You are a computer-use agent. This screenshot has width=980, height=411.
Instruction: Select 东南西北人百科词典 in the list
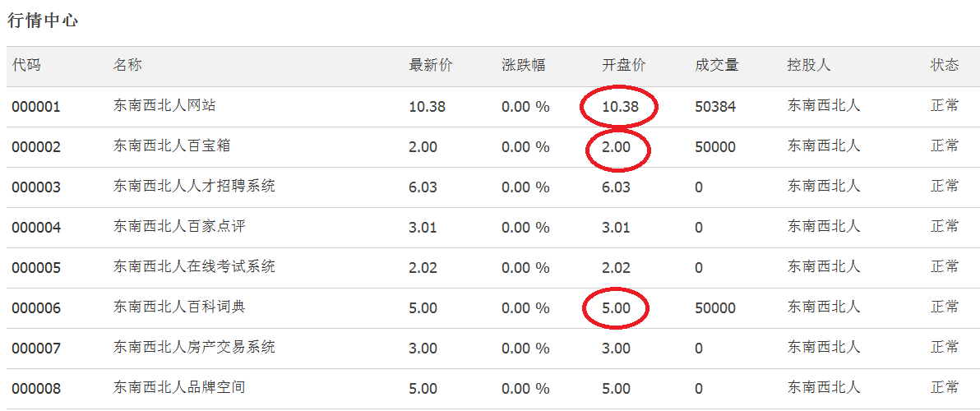coord(178,307)
